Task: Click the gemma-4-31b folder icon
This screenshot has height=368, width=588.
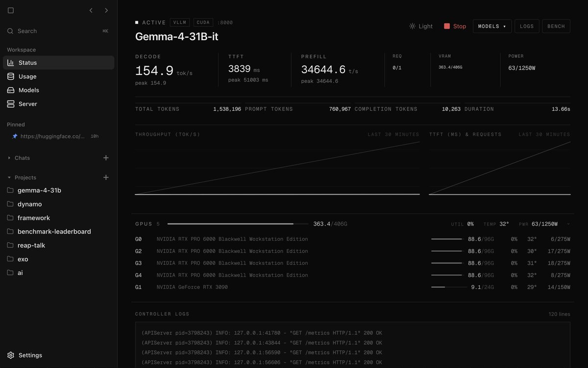Action: coord(10,190)
